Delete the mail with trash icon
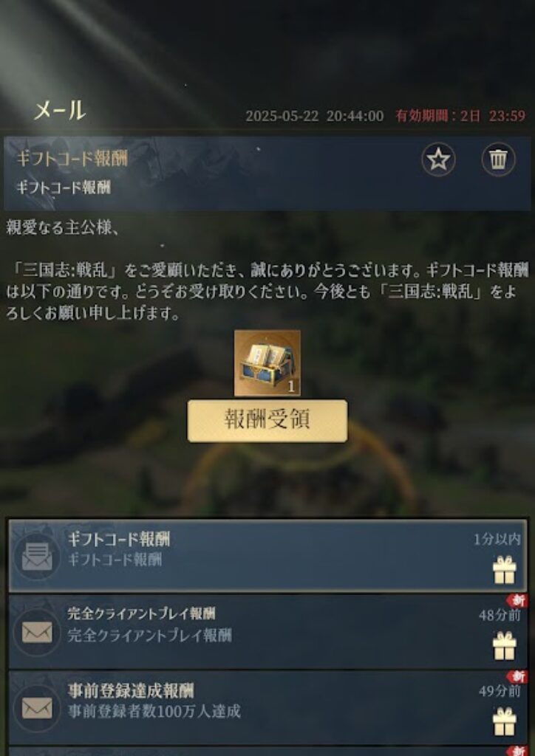535x756 pixels. 498,159
